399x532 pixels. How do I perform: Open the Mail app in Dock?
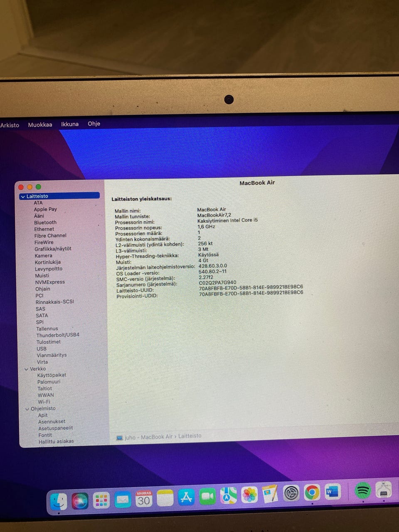tap(123, 500)
